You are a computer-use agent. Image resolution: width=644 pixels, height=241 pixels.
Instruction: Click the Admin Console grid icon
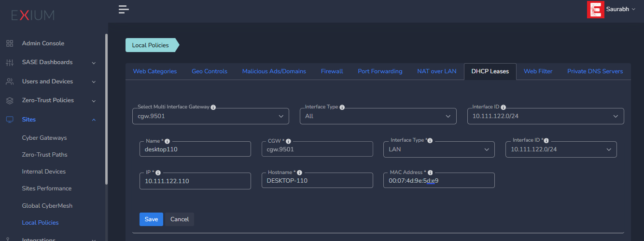click(10, 43)
